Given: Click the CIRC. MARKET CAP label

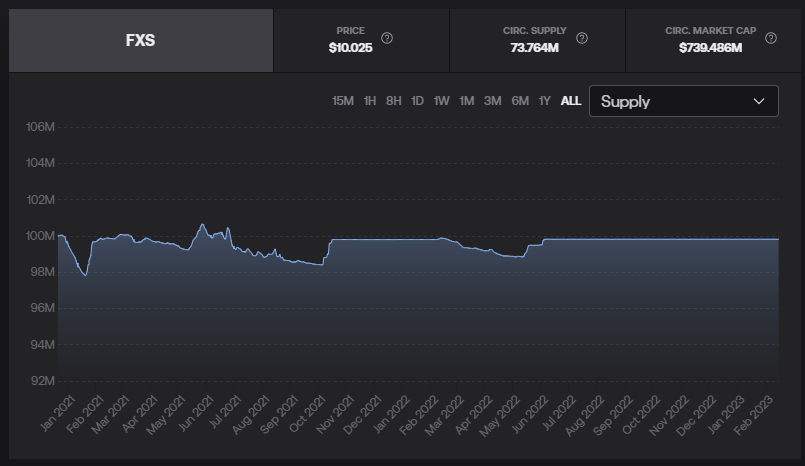Looking at the screenshot, I should [711, 31].
